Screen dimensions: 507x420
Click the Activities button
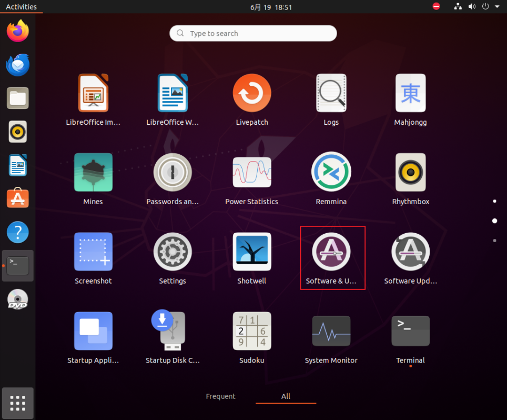click(22, 7)
